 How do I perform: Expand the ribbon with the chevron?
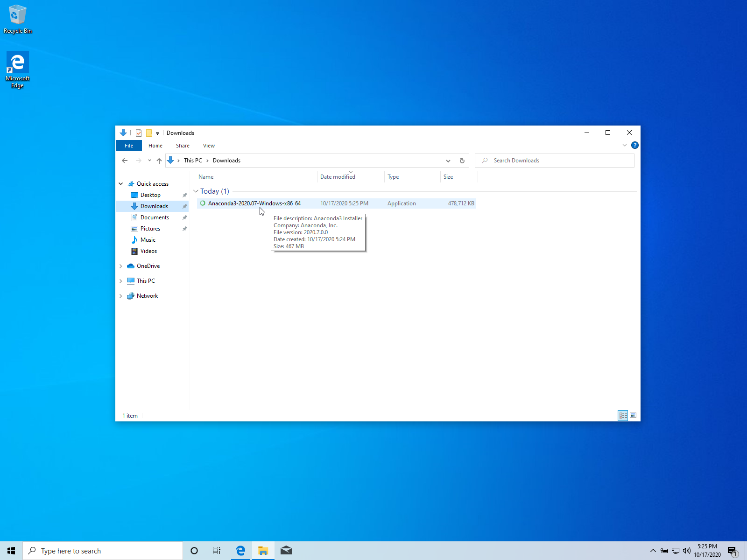coord(625,145)
